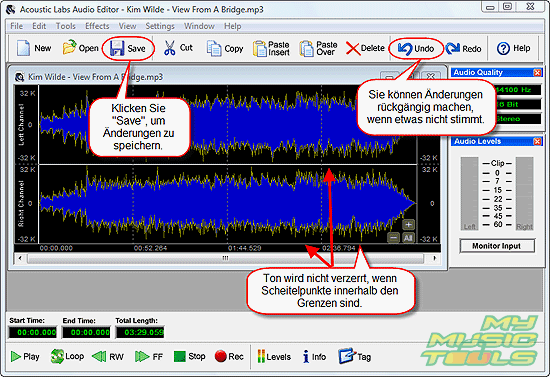Create a new audio file with New
The image size is (550, 377).
coord(34,48)
